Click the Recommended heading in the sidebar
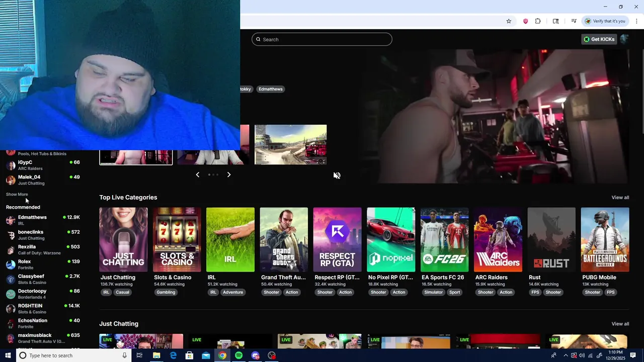Image resolution: width=644 pixels, height=362 pixels. 23,207
